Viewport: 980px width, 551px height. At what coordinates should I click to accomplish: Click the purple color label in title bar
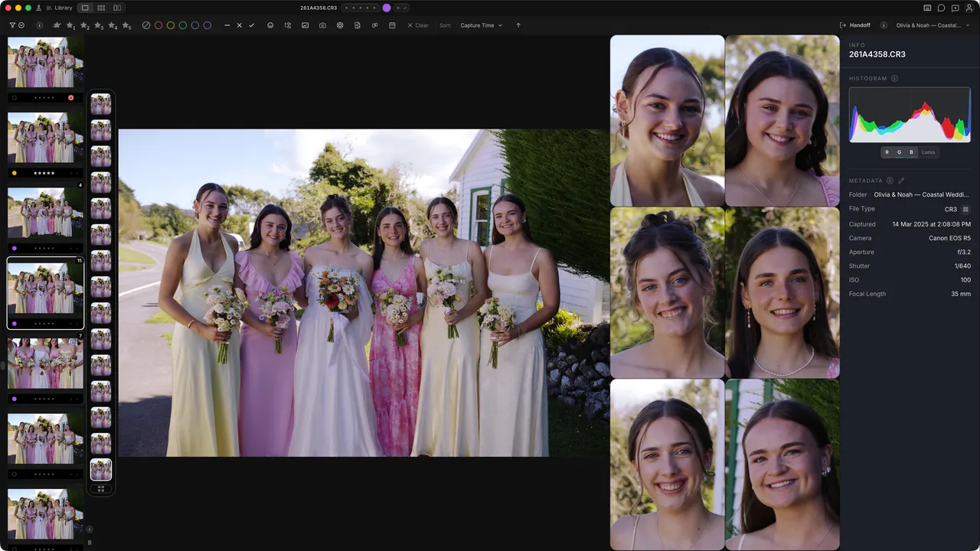[x=387, y=8]
